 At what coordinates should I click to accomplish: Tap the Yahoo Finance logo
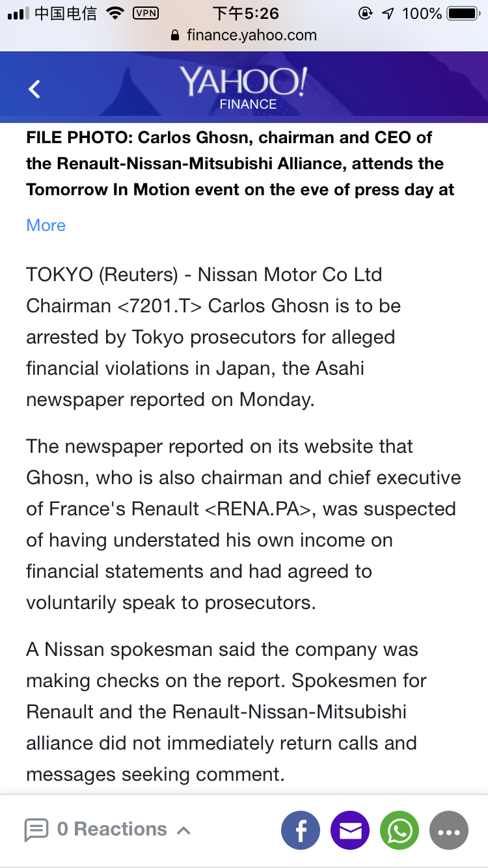tap(244, 88)
